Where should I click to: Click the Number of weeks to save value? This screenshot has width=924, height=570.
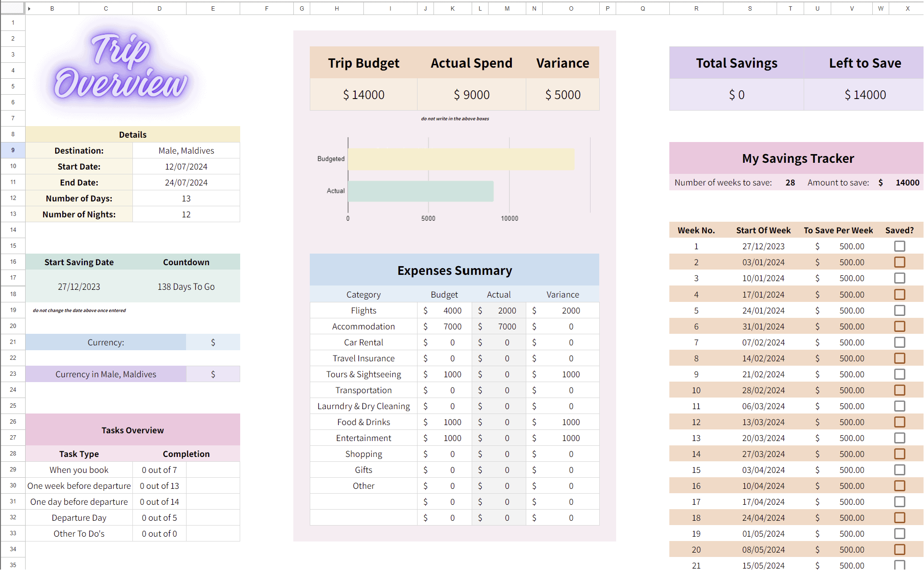pos(790,183)
